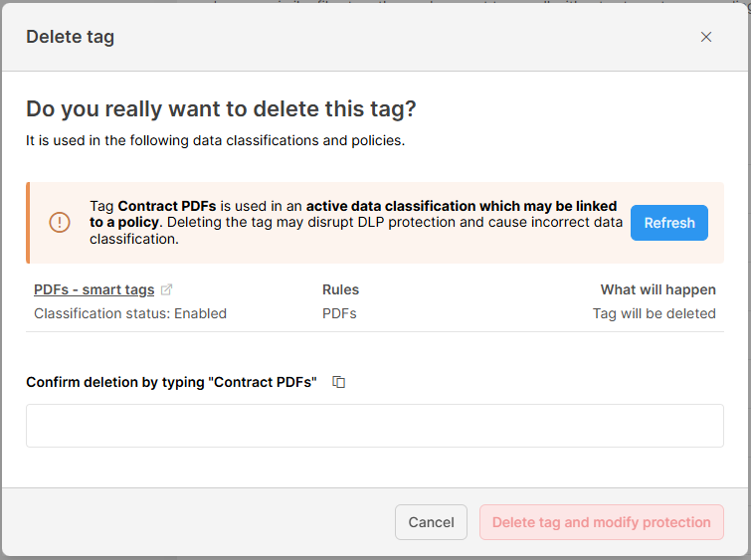The width and height of the screenshot is (751, 560).
Task: Click the "It is used in the following" subtitle
Action: (x=215, y=140)
